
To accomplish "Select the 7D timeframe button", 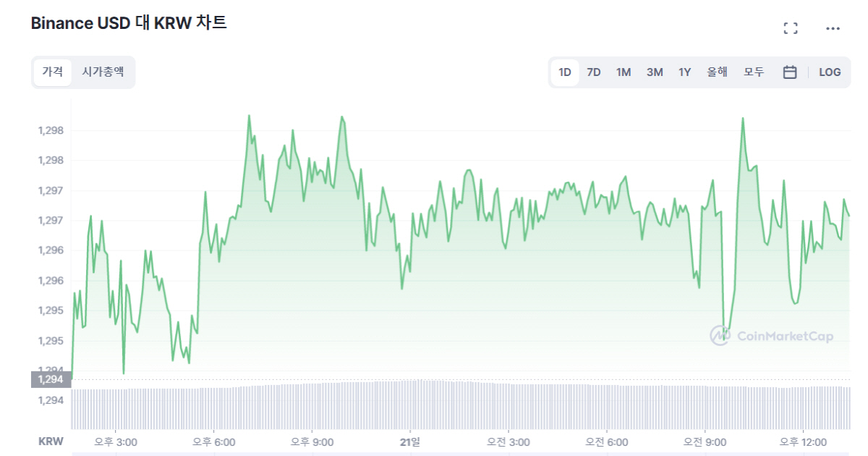I will 594,72.
